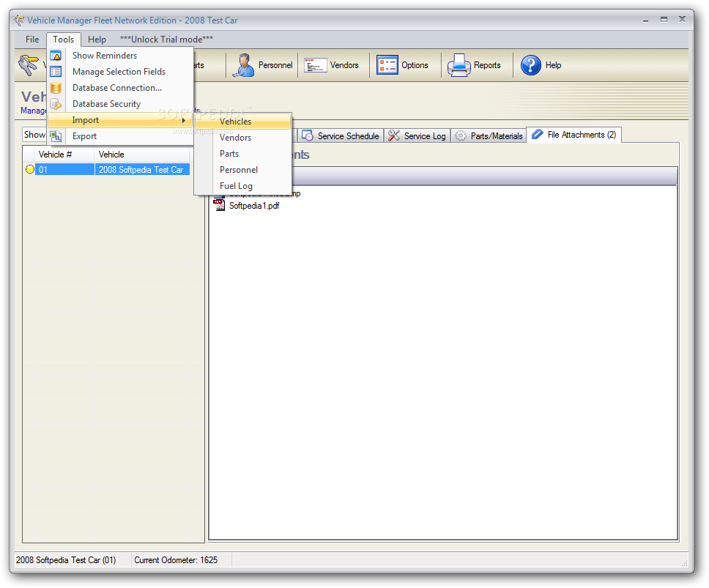Close the Vehicle Manager window
This screenshot has width=709, height=588.
[x=682, y=19]
